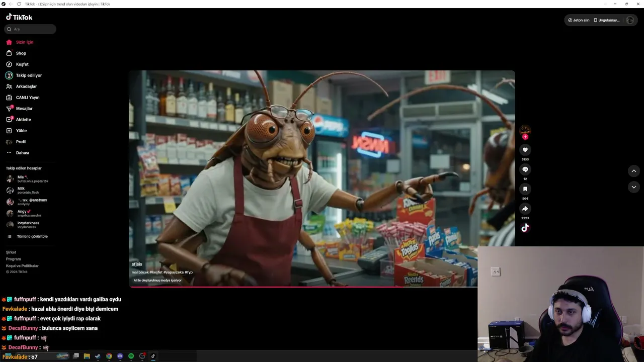
Task: Open Discord from the taskbar
Action: point(120,356)
